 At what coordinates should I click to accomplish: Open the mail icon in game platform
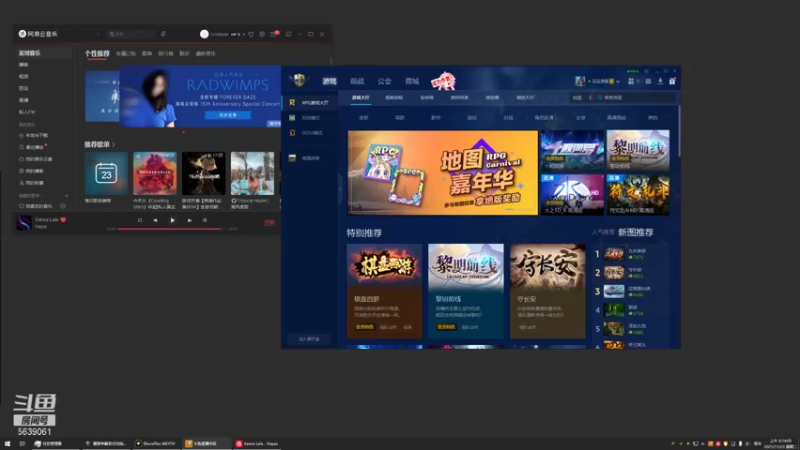pos(648,81)
